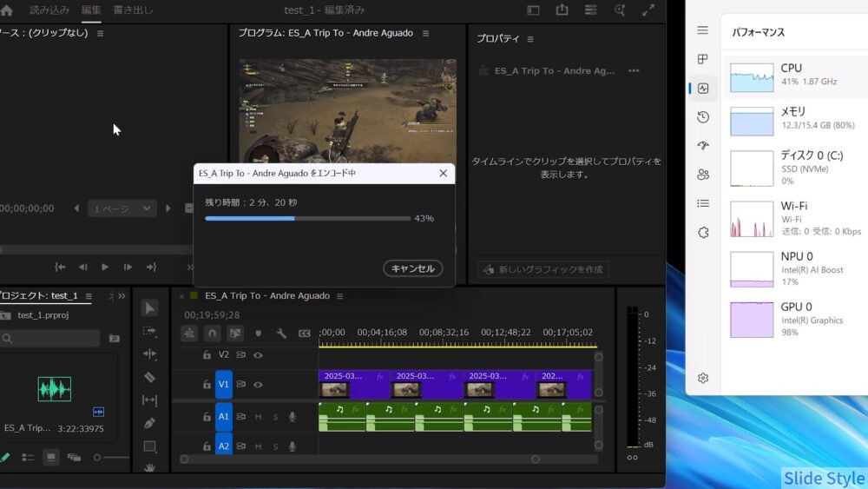Screen dimensions: 868x489
Task: Select the Ripple Edit tool
Action: tap(150, 354)
